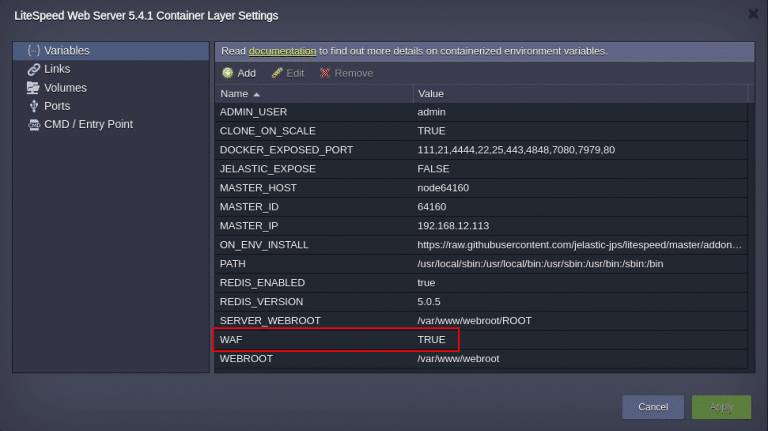The height and width of the screenshot is (431, 768).
Task: Click the 192.168.12.113 value
Action: [453, 226]
